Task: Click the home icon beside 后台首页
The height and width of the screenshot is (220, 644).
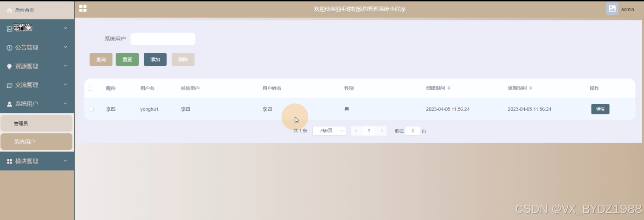Action: pyautogui.click(x=9, y=10)
